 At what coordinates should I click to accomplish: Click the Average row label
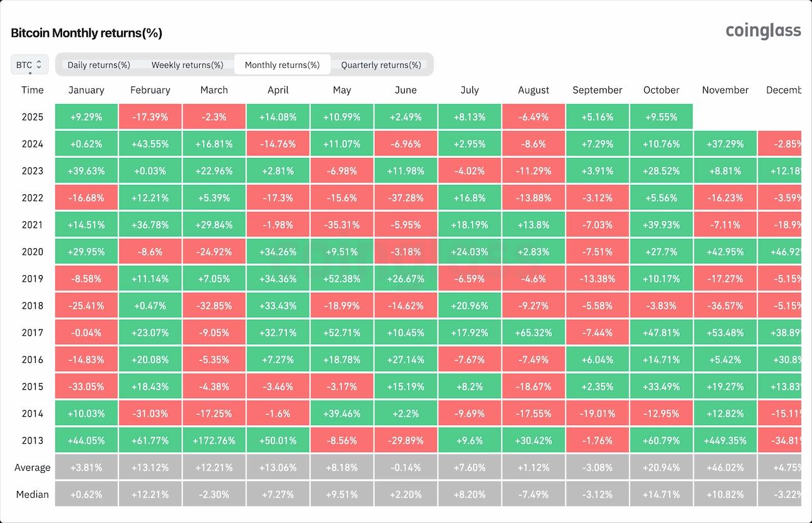pos(33,467)
